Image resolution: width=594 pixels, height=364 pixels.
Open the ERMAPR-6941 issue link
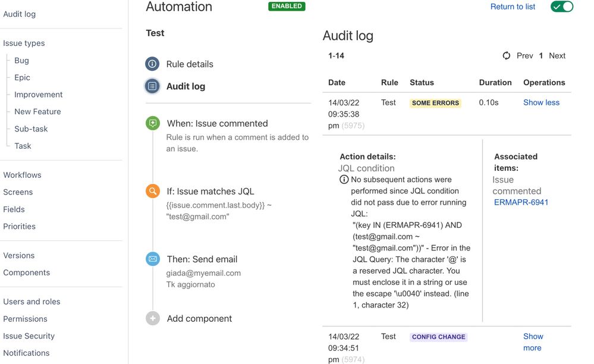521,202
